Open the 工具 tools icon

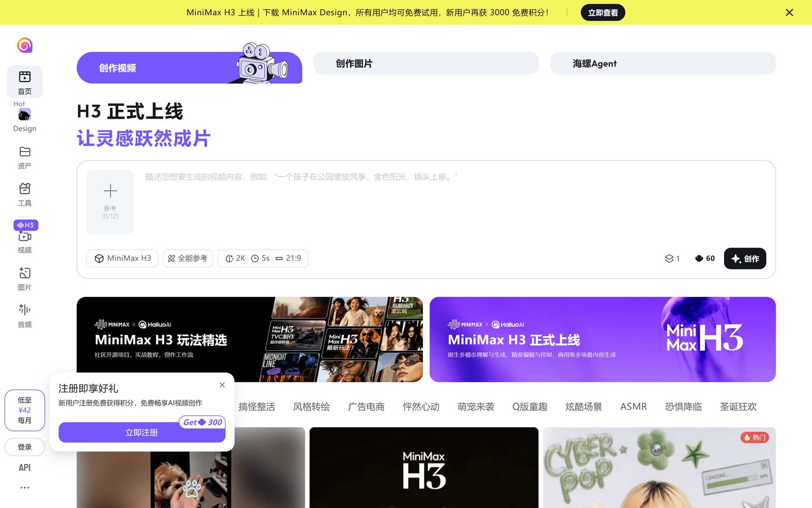coord(25,195)
